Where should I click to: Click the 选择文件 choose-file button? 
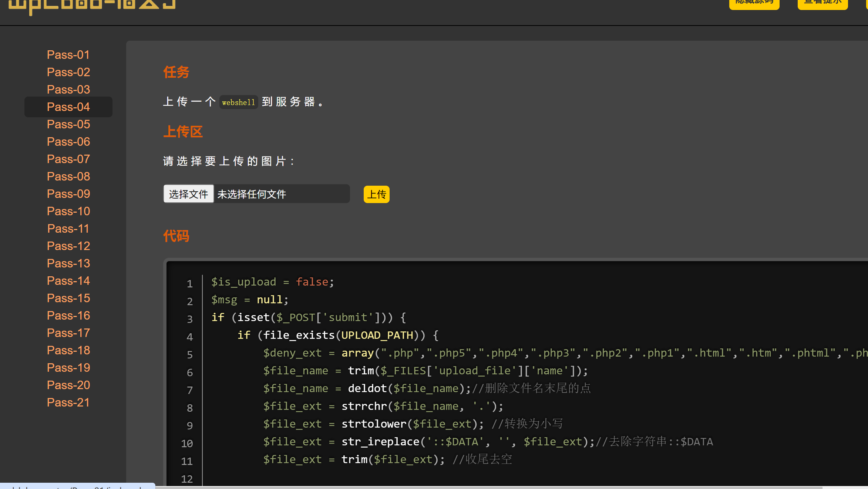point(189,194)
